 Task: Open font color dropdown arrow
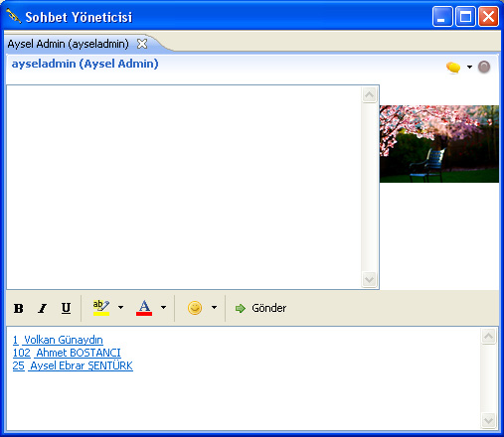(x=163, y=308)
